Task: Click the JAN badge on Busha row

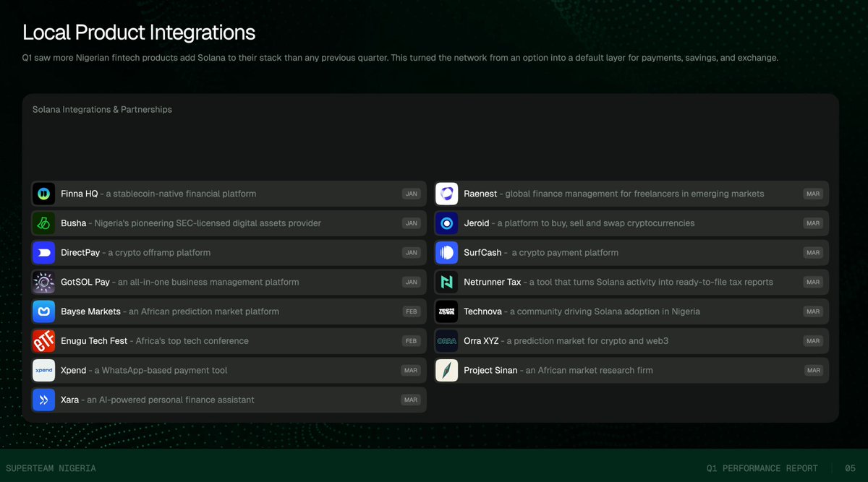Action: coord(412,223)
